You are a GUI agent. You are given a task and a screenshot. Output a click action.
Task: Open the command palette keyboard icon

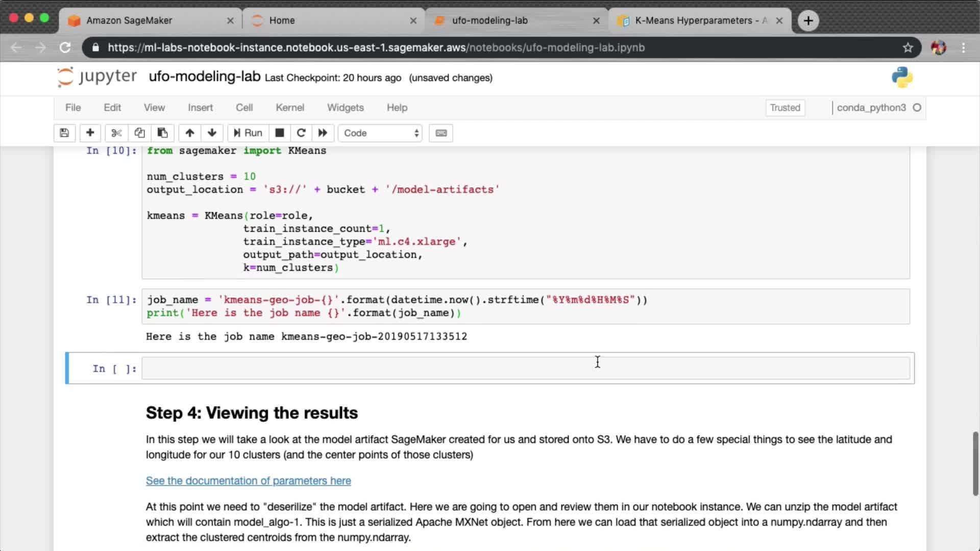(441, 133)
